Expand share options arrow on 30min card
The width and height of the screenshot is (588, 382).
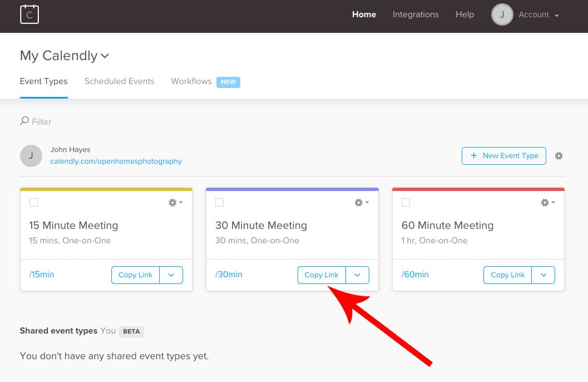tap(357, 275)
